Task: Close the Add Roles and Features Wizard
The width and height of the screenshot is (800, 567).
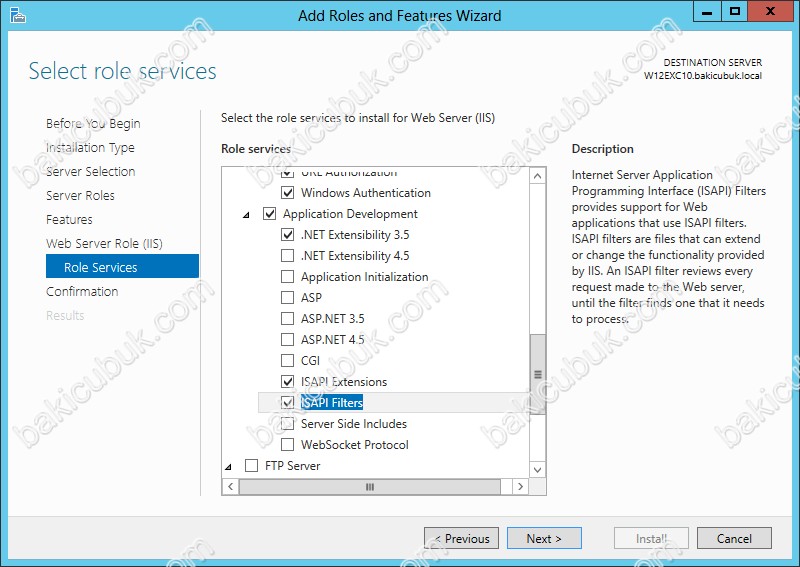Action: (770, 11)
